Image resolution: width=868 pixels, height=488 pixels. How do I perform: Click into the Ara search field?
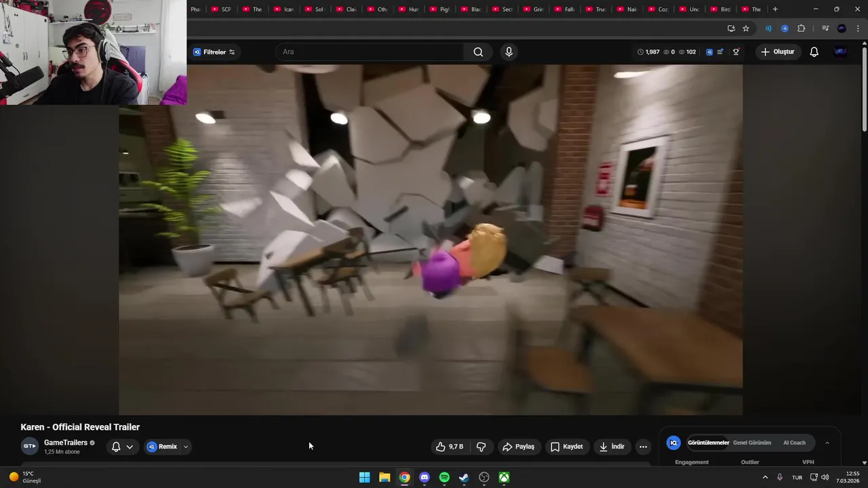point(370,52)
